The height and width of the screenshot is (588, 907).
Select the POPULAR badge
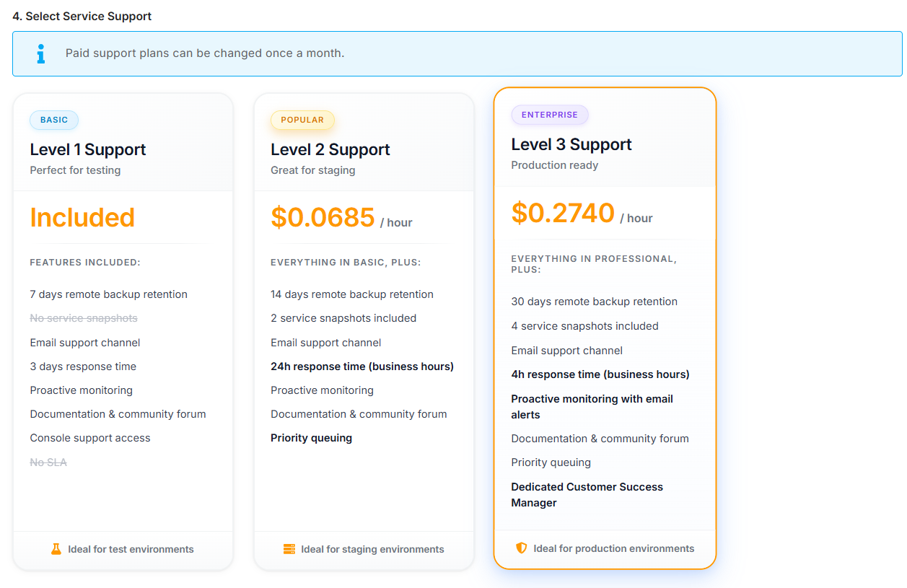(302, 120)
